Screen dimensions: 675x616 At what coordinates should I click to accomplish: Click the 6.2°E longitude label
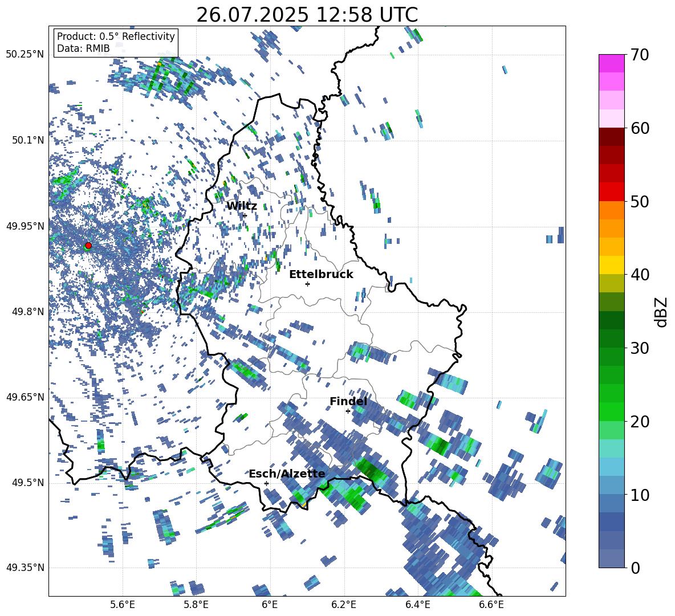(344, 605)
